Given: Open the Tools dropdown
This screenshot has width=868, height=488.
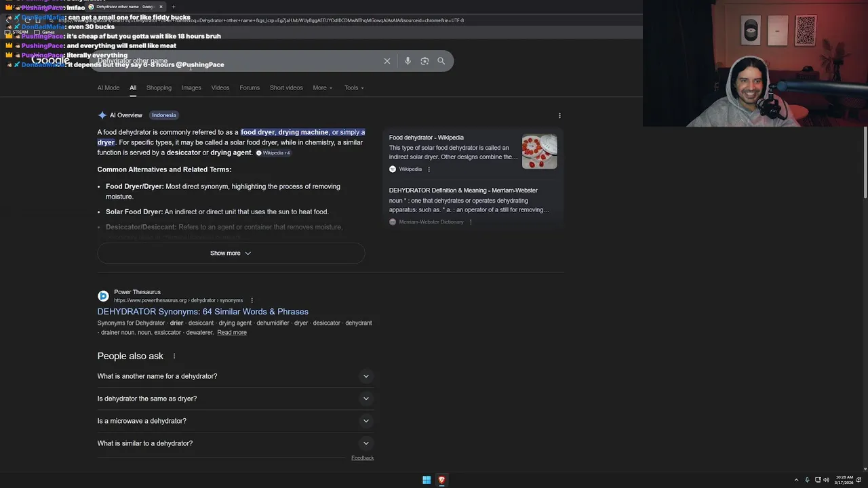Looking at the screenshot, I should (354, 88).
